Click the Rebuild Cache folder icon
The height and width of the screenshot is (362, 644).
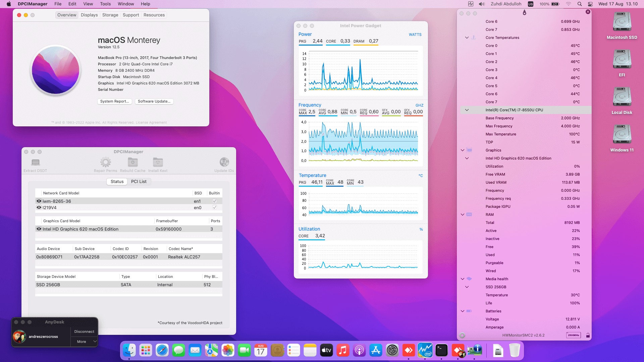pos(132,163)
